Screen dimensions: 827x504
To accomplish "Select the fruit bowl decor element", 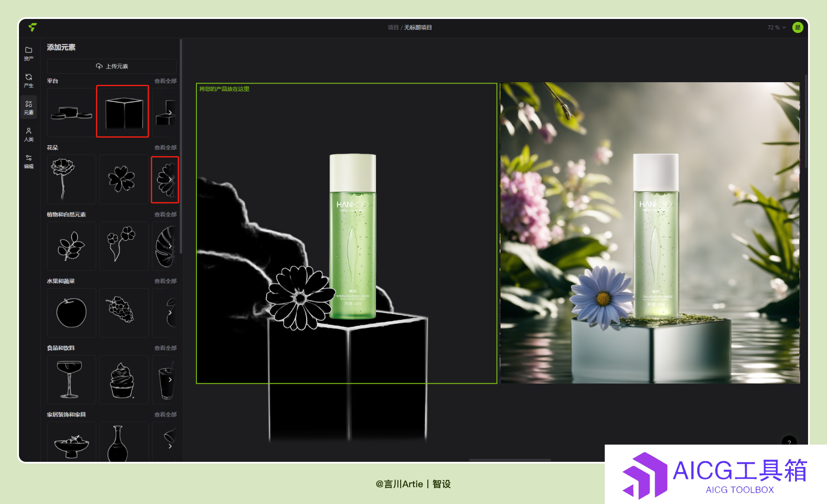I will 71,442.
